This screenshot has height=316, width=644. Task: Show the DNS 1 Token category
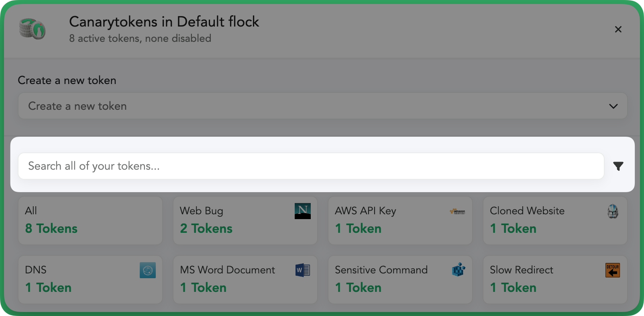click(90, 279)
